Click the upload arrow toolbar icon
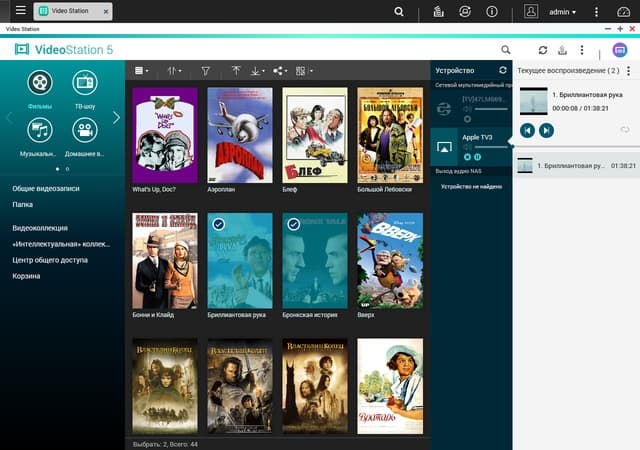 click(236, 71)
